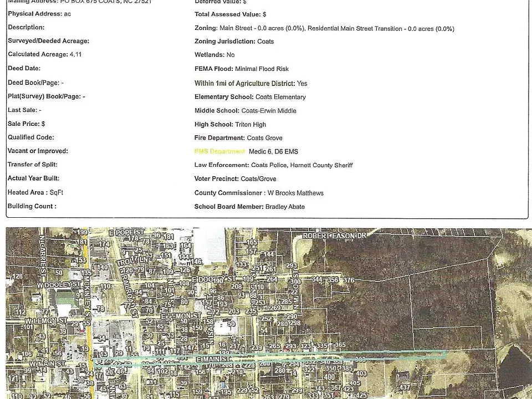The width and height of the screenshot is (532, 399).
Task: Select 'Voter Precinct: Coats/Grove'
Action: coord(235,179)
